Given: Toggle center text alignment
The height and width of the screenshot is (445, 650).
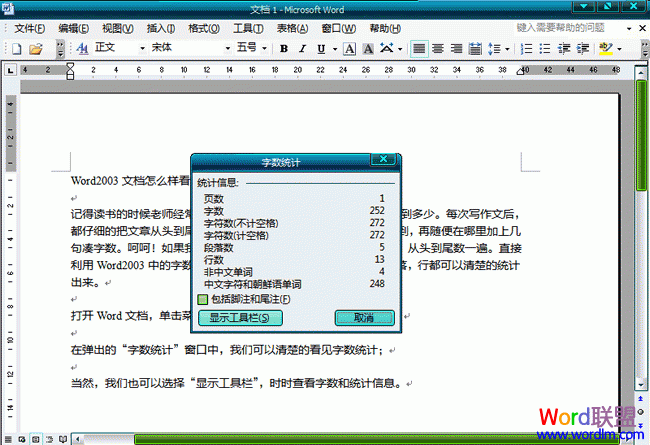Looking at the screenshot, I should click(x=437, y=48).
